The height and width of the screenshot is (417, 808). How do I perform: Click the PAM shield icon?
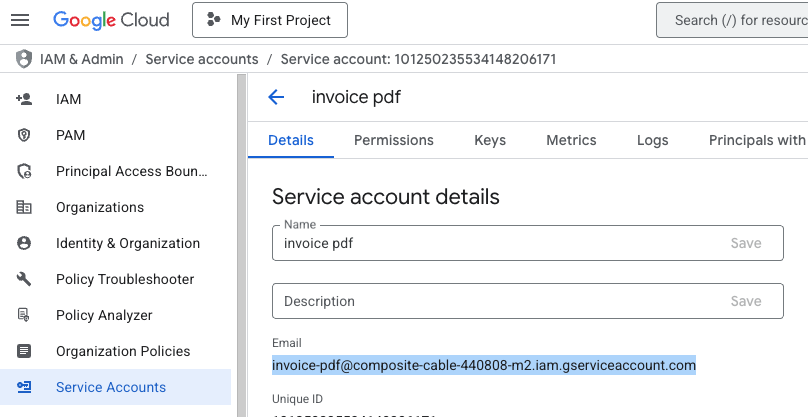click(24, 135)
